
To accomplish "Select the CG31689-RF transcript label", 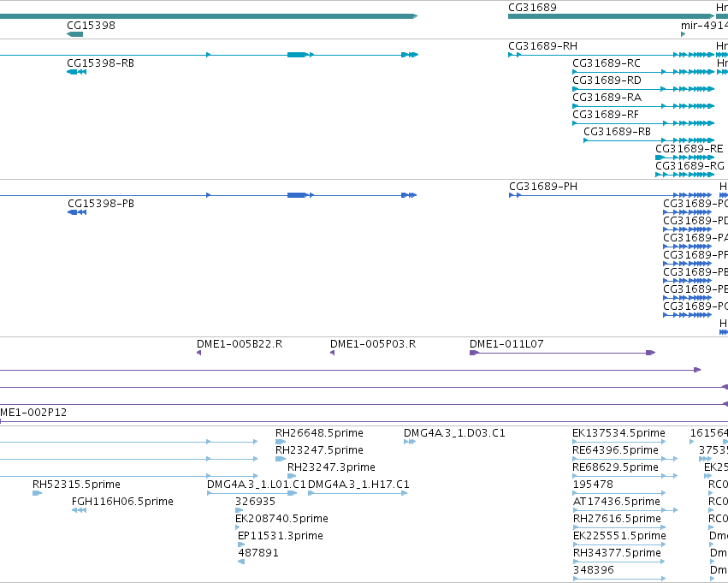I will (x=606, y=115).
